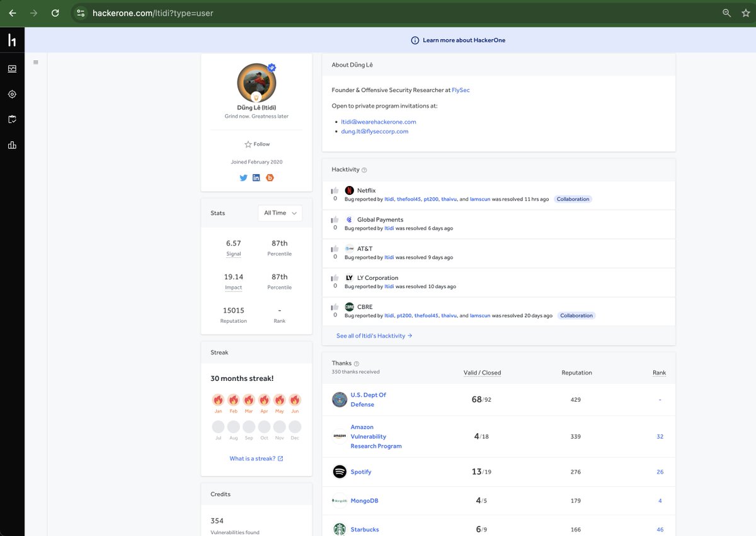Click the Signal stat label
The image size is (756, 536).
234,253
